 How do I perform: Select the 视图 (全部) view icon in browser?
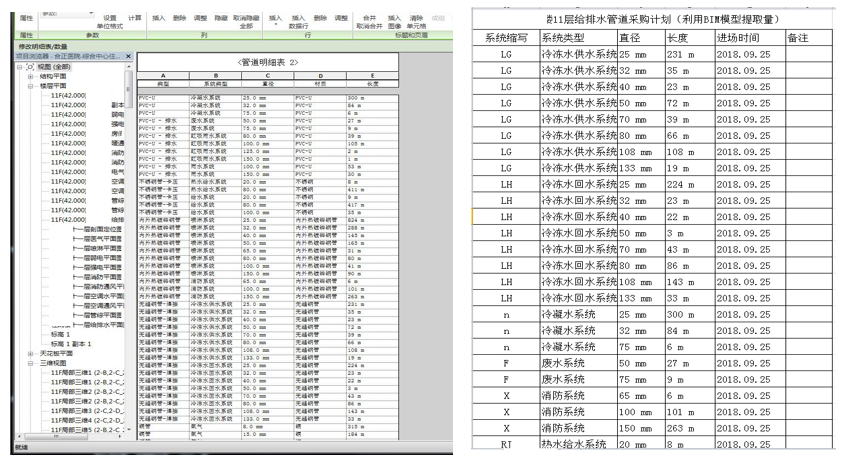30,67
